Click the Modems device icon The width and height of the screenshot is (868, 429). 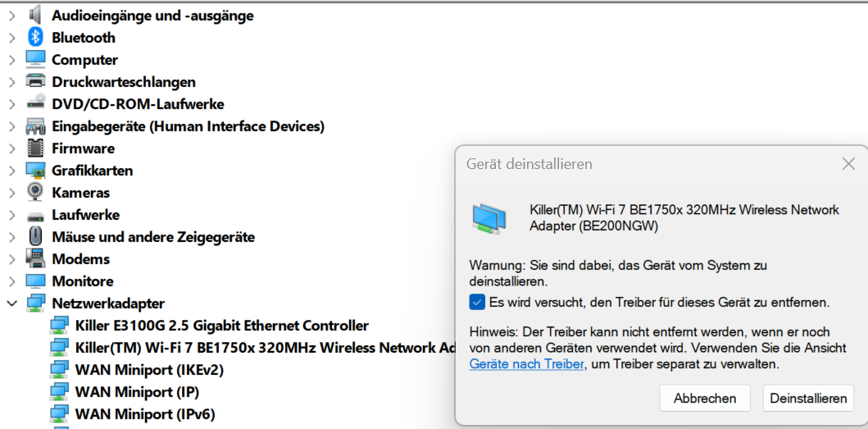35,259
